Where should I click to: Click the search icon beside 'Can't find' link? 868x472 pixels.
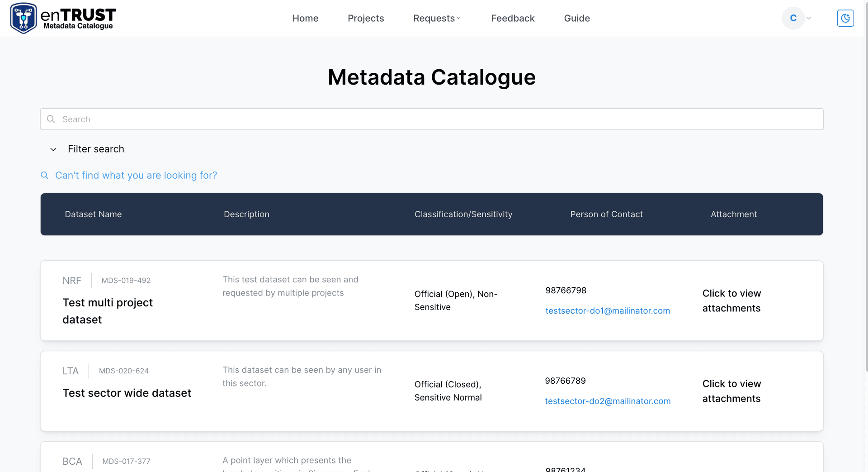pos(44,175)
